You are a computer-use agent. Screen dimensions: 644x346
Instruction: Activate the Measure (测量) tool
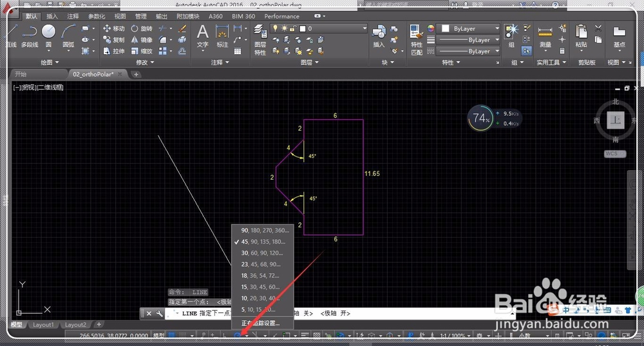(x=545, y=36)
